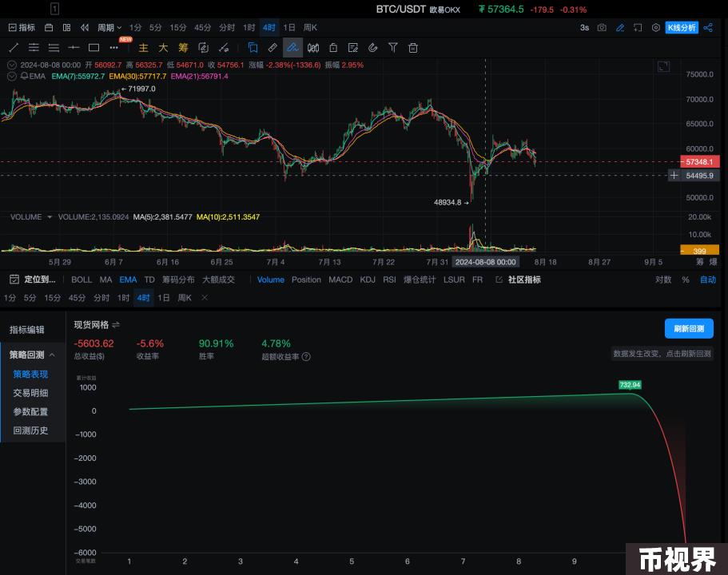Open the 参数配置 sidebar item
728x575 pixels.
click(30, 411)
